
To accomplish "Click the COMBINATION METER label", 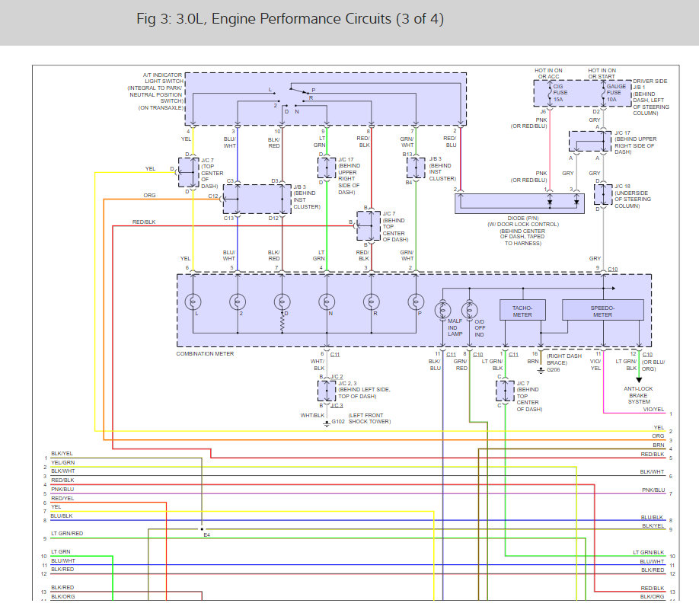I will tap(205, 354).
